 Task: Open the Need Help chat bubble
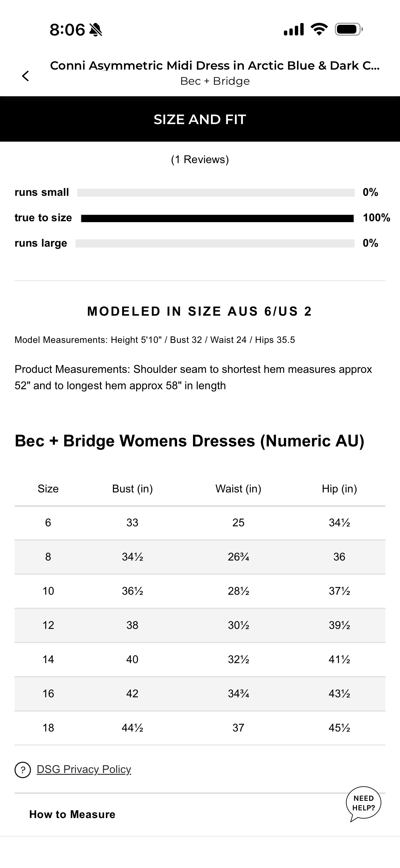364,804
